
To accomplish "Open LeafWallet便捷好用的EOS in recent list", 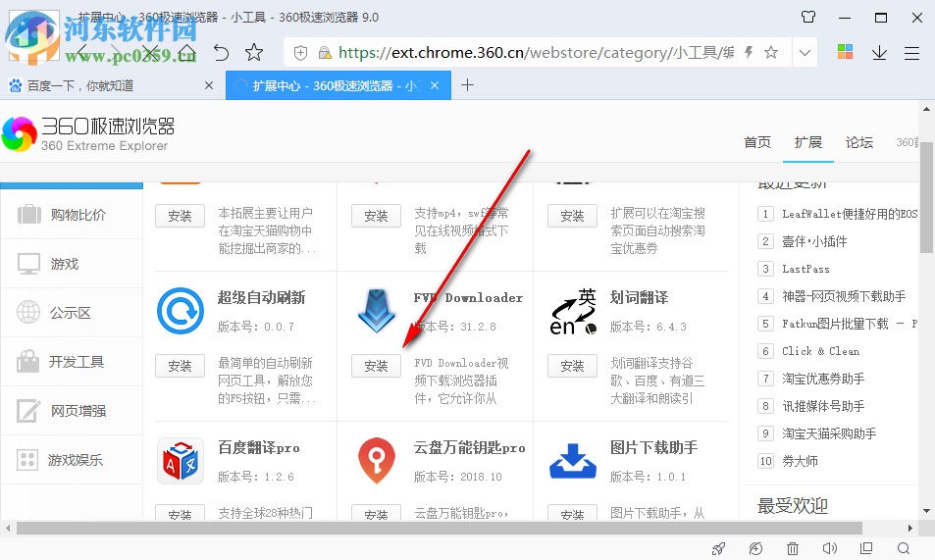I will pos(850,214).
